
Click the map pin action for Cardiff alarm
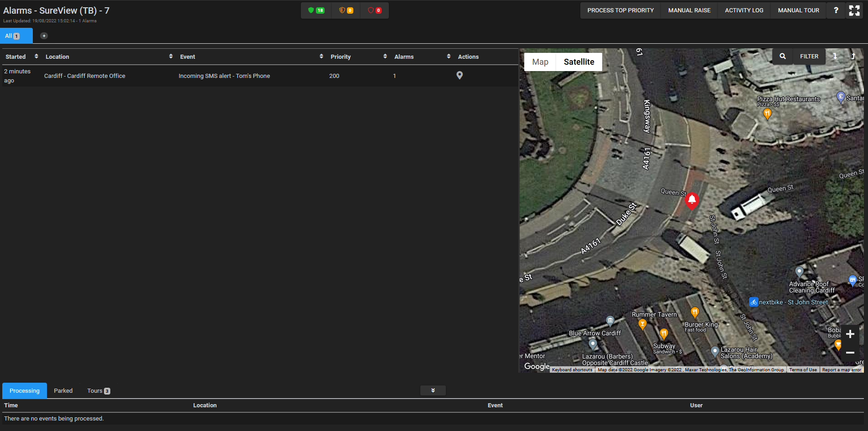[460, 76]
